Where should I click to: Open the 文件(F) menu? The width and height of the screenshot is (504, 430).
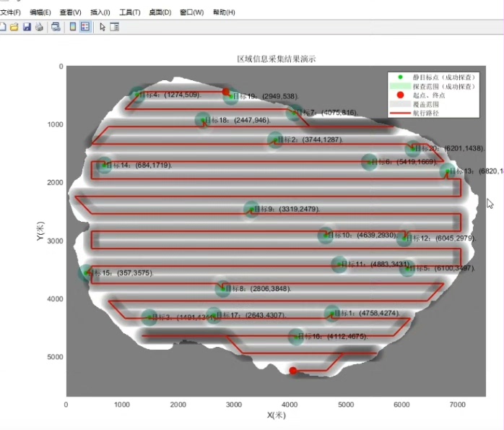[x=10, y=12]
